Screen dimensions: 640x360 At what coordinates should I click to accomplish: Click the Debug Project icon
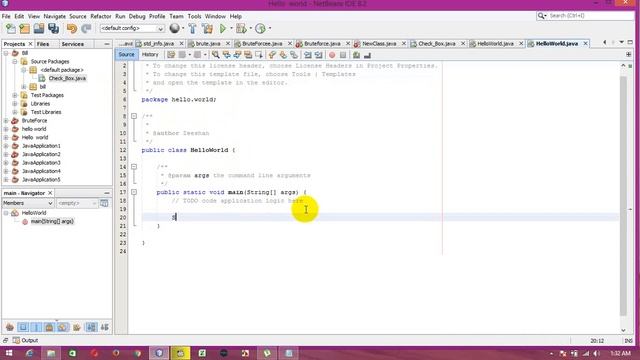point(241,29)
